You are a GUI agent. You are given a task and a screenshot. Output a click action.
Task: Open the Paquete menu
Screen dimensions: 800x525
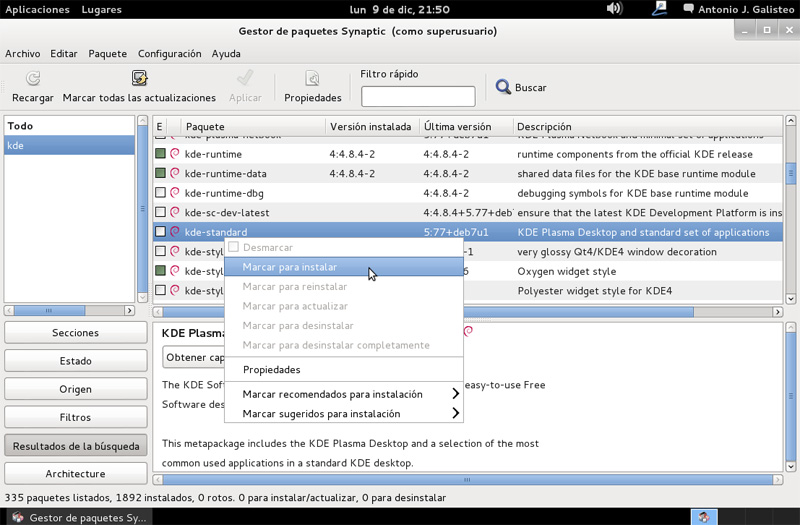click(108, 54)
